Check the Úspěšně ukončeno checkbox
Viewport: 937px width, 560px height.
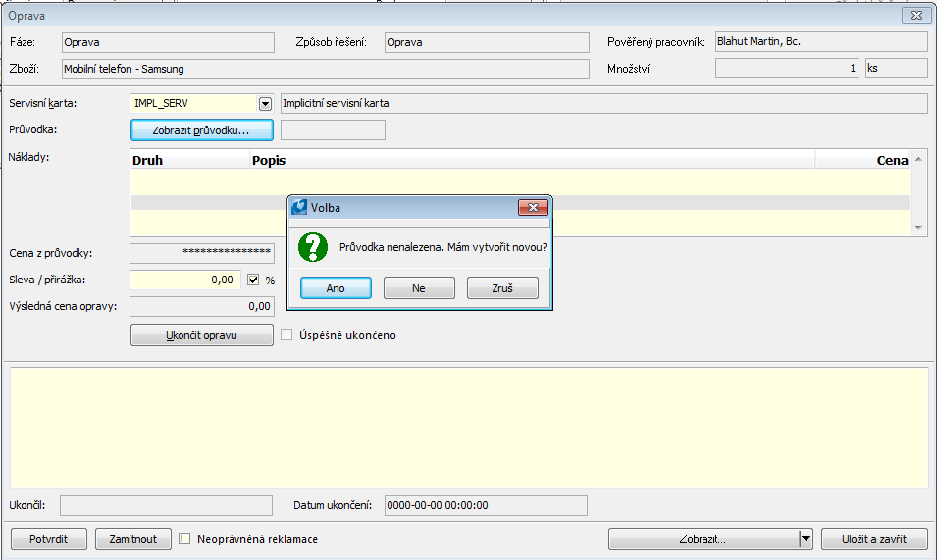click(286, 335)
